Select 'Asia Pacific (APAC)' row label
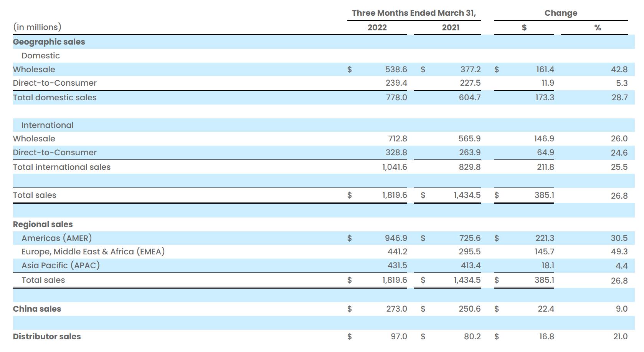644x352 pixels. 61,266
